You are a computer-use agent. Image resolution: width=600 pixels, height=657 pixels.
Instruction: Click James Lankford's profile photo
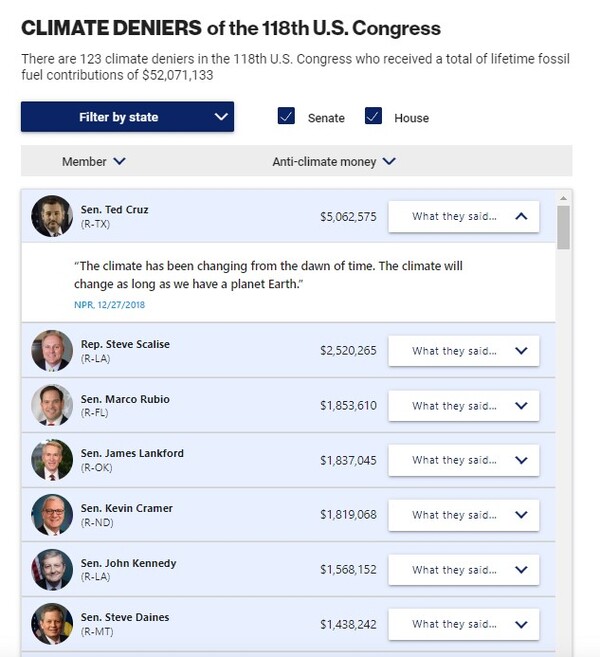52,460
